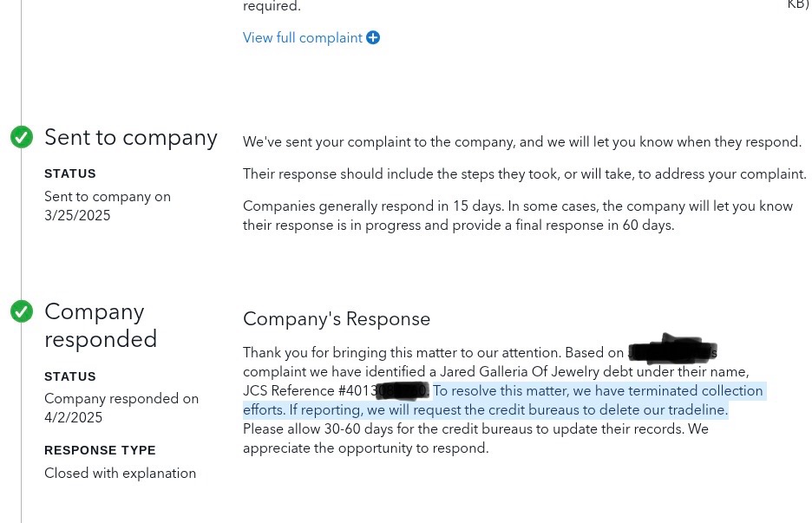Click the Company responded on 4/2/2025 status text
The height and width of the screenshot is (523, 812).
tap(121, 408)
